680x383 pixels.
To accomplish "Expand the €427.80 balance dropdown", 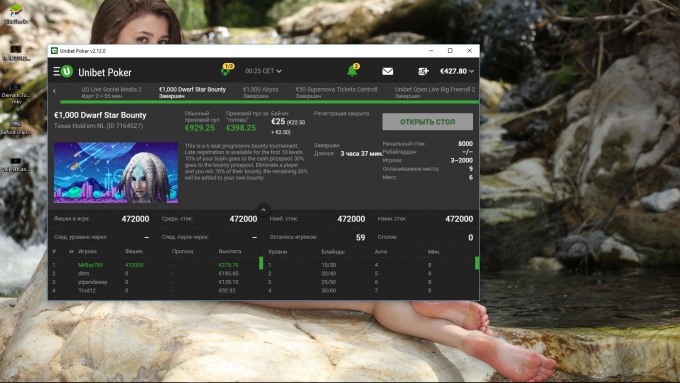I will click(x=457, y=71).
